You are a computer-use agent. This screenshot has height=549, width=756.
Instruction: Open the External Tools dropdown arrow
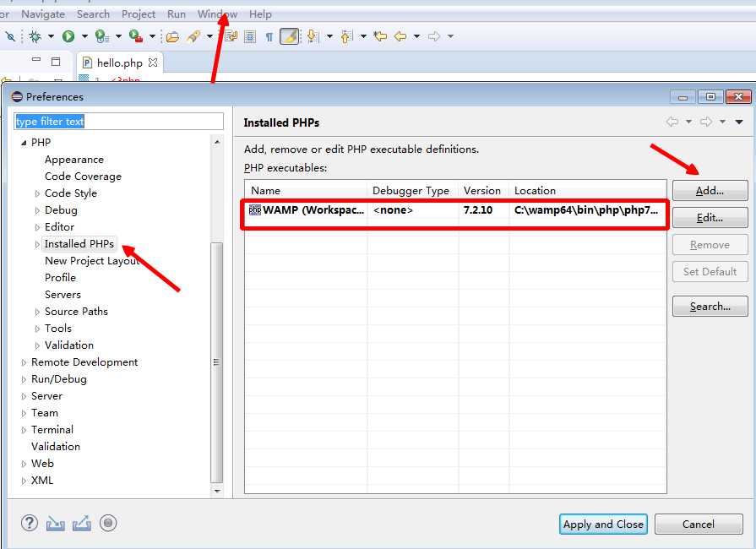pos(152,36)
